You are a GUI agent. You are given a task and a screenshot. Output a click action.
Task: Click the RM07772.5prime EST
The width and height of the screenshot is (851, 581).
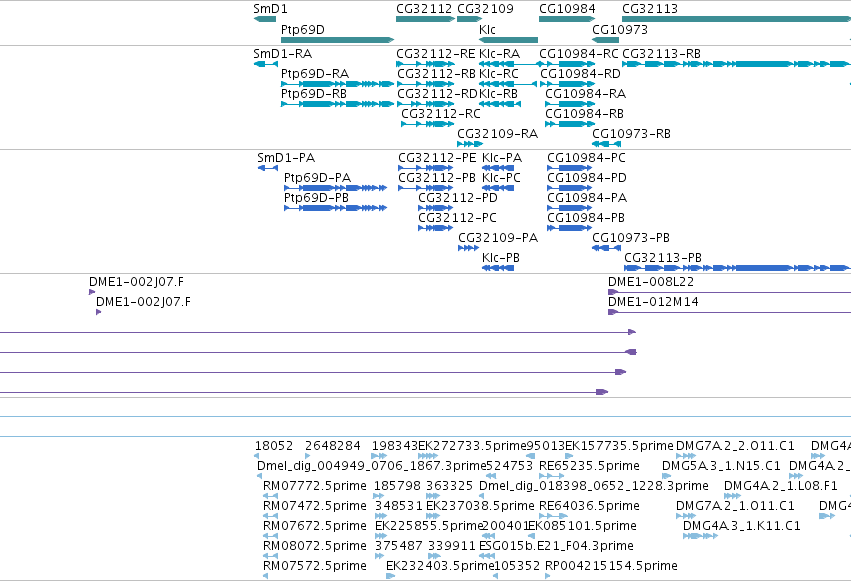click(270, 496)
